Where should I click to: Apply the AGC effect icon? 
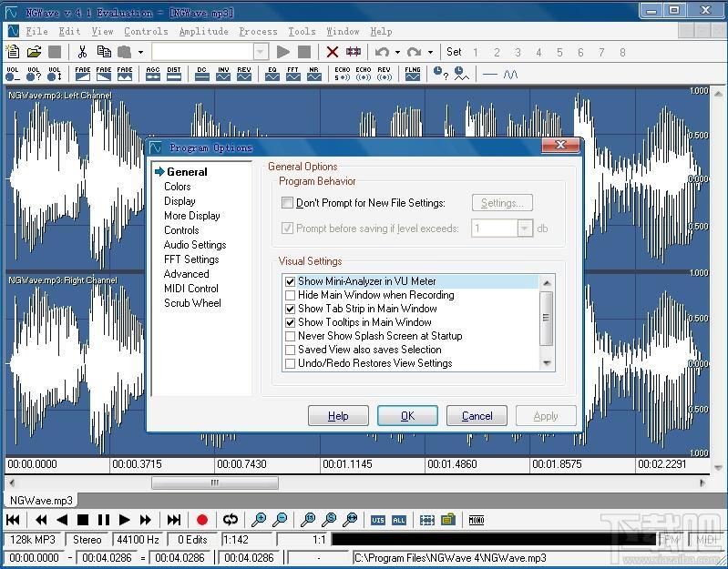[x=153, y=74]
